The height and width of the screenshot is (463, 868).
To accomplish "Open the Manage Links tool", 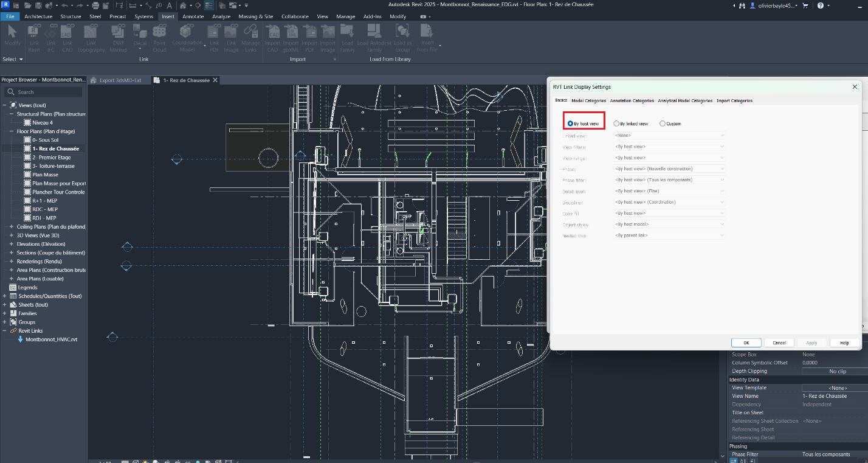I will point(250,40).
